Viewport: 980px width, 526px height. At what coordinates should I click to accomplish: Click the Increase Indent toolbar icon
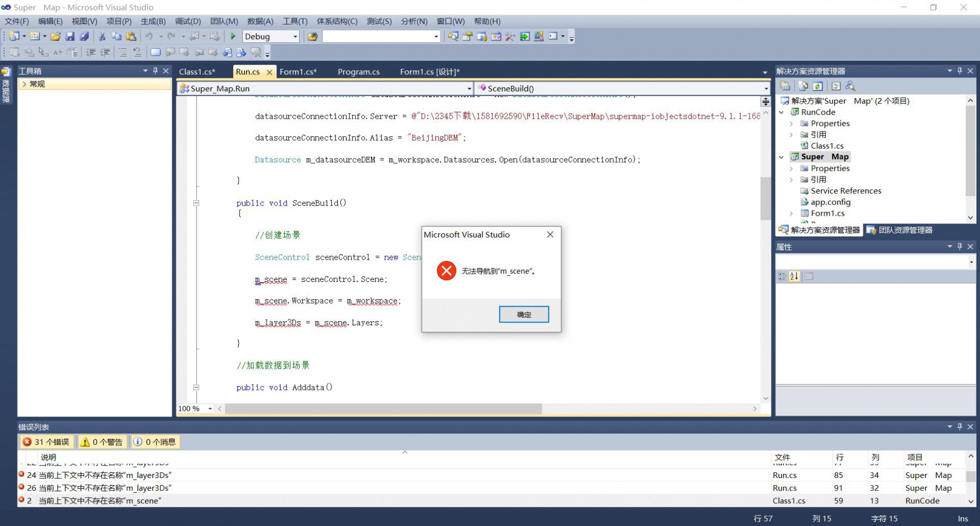pyautogui.click(x=105, y=52)
